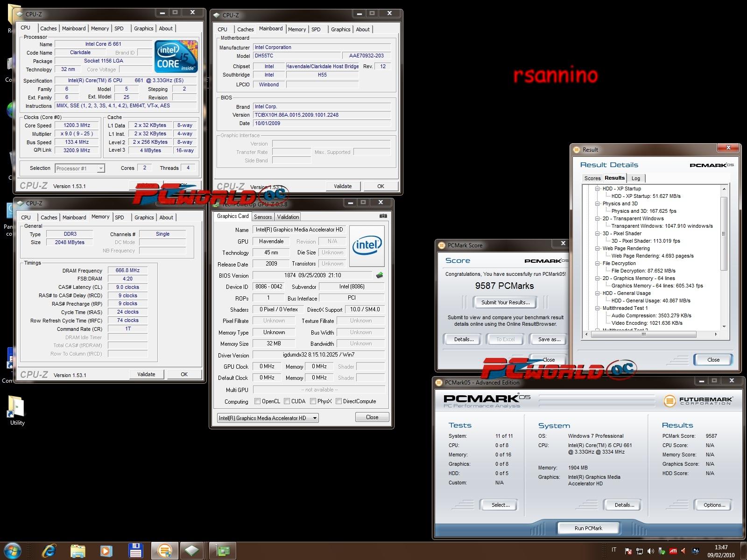
Task: Open the Validation tab in GPU-Z
Action: click(x=288, y=217)
